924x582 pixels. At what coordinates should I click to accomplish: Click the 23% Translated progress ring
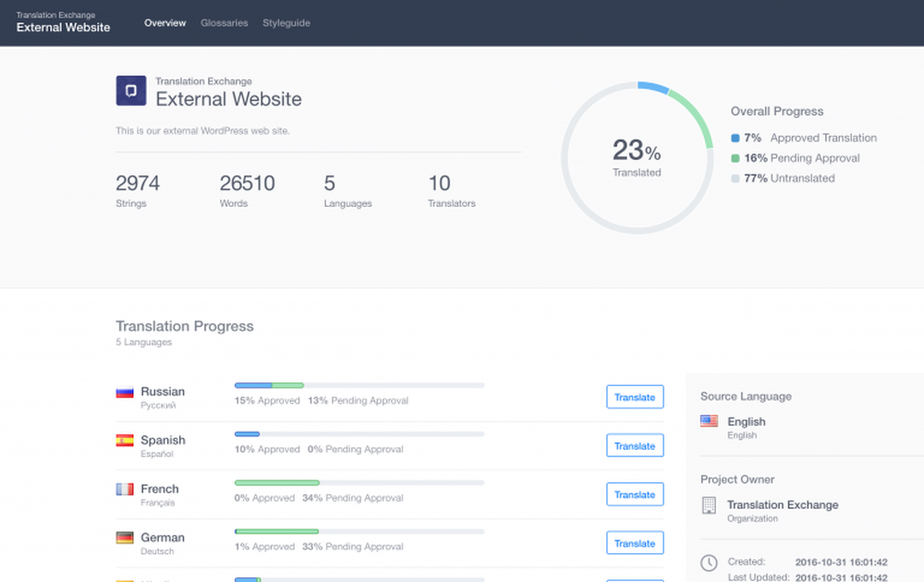pyautogui.click(x=637, y=155)
